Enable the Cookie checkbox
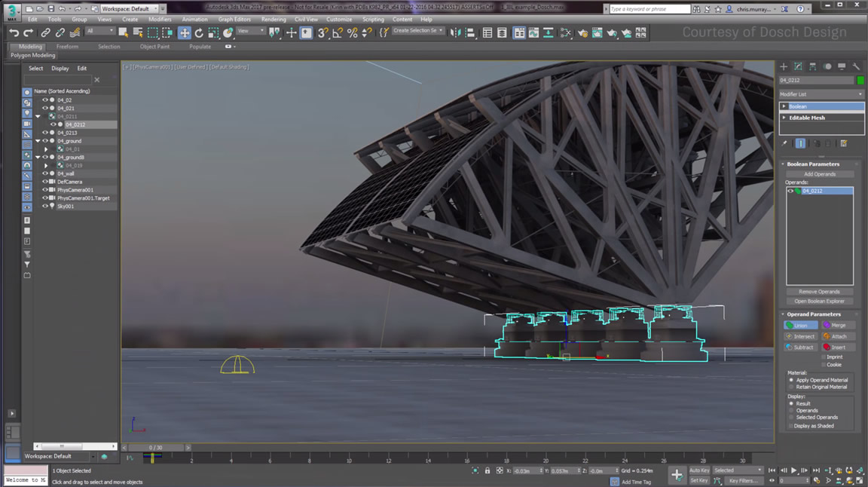868x487 pixels. [824, 364]
